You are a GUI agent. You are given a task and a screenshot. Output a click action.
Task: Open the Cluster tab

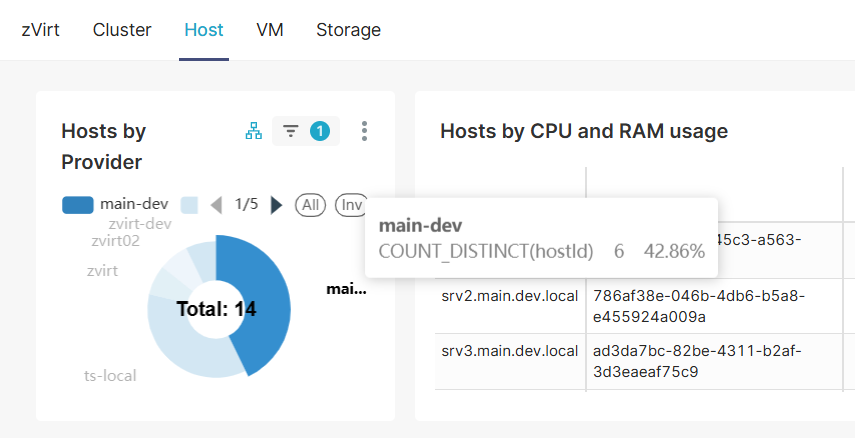(122, 29)
